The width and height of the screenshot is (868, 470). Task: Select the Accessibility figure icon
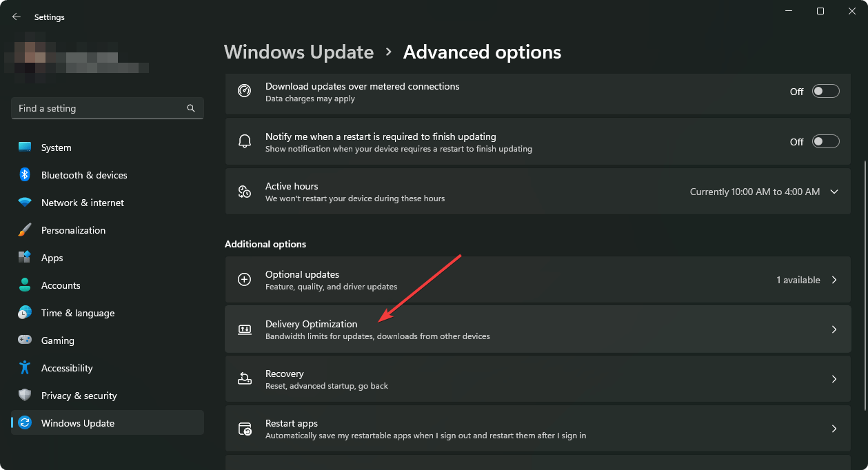(25, 368)
